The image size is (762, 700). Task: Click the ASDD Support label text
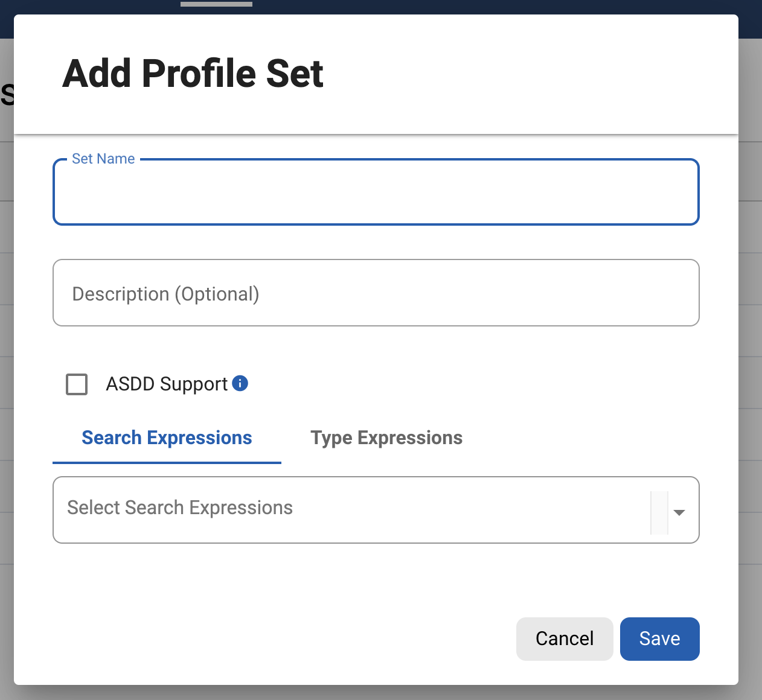167,384
